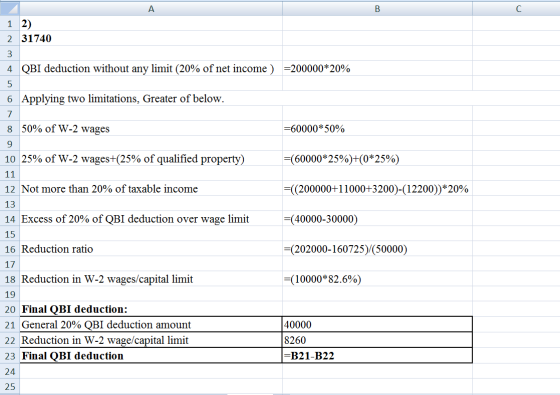The width and height of the screenshot is (560, 395).
Task: Click cell with value 8260
Action: pos(377,340)
